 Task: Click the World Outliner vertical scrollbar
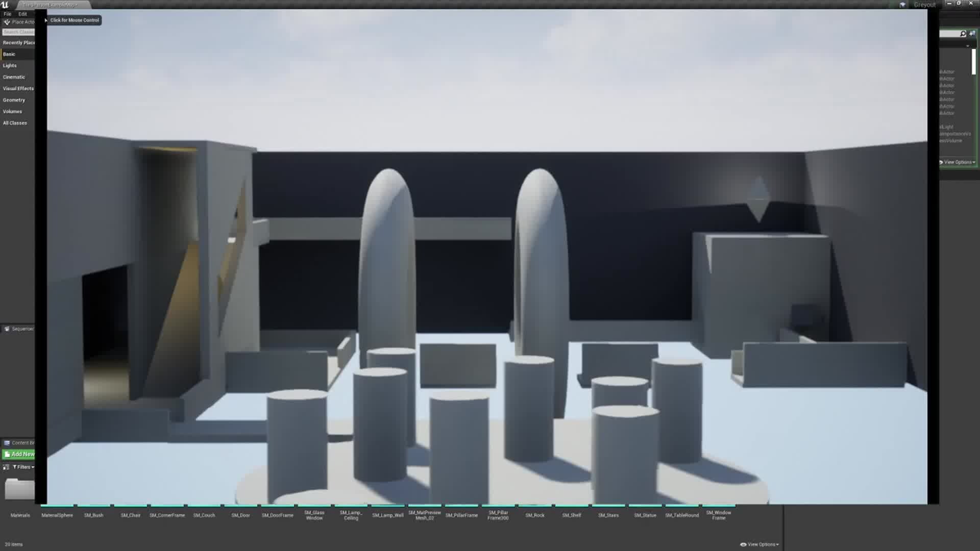click(x=973, y=62)
